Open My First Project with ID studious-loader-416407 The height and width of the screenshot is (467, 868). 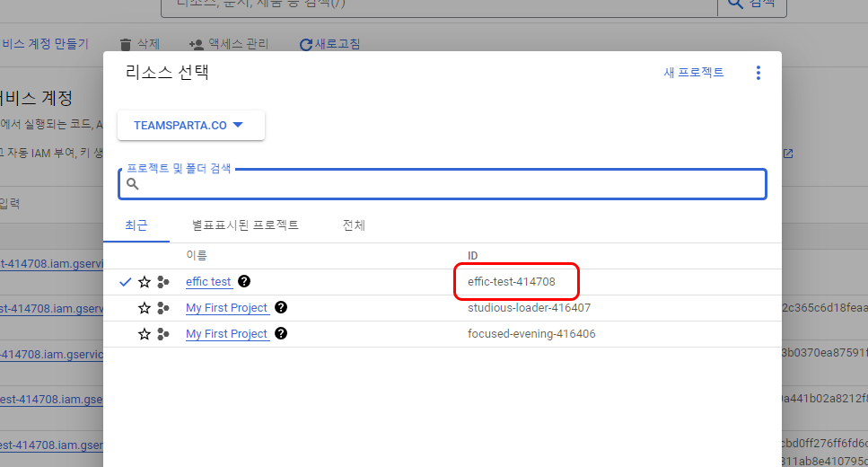[226, 308]
